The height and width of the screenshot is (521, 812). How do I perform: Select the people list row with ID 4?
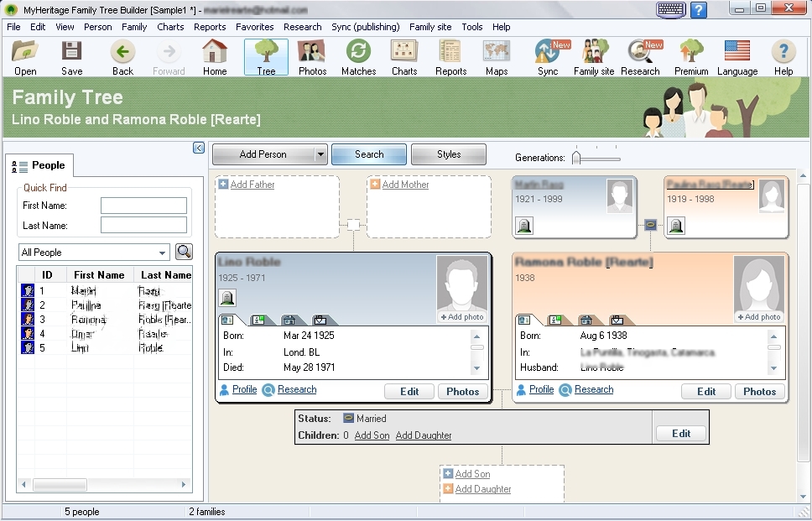(105, 334)
